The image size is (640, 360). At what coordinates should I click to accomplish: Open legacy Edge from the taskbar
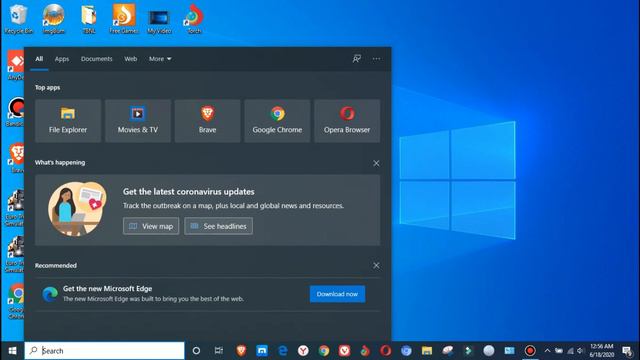(282, 351)
